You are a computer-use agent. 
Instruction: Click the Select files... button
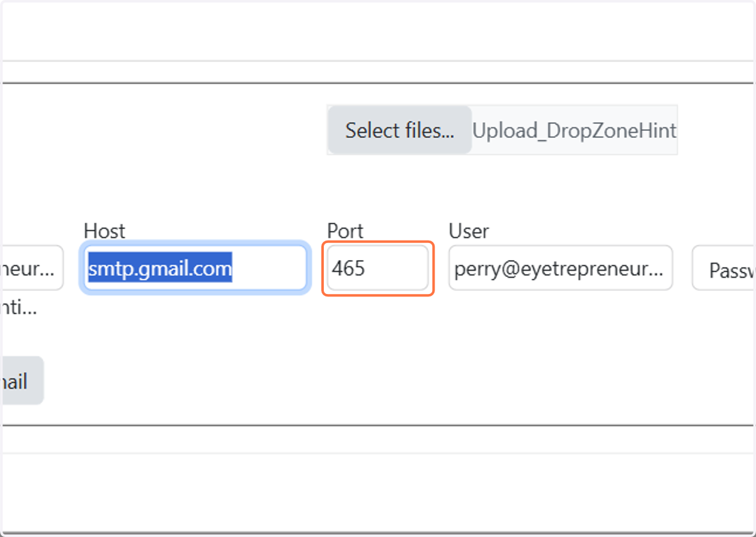[x=399, y=130]
